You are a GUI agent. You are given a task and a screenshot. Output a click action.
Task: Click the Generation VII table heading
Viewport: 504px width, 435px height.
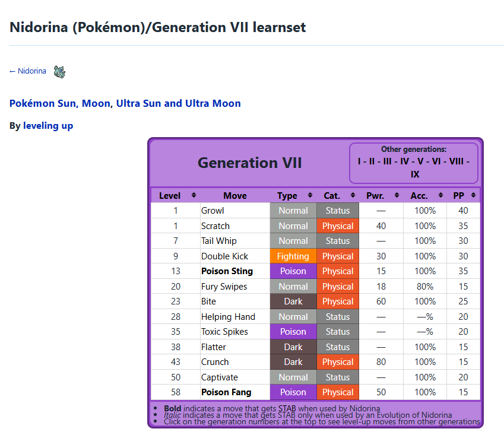click(x=250, y=163)
